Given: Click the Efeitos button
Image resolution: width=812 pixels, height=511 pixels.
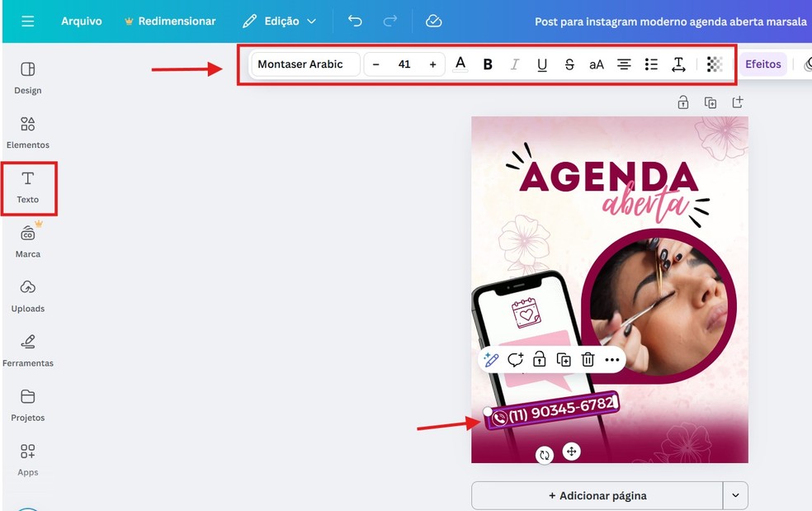Looking at the screenshot, I should (762, 64).
